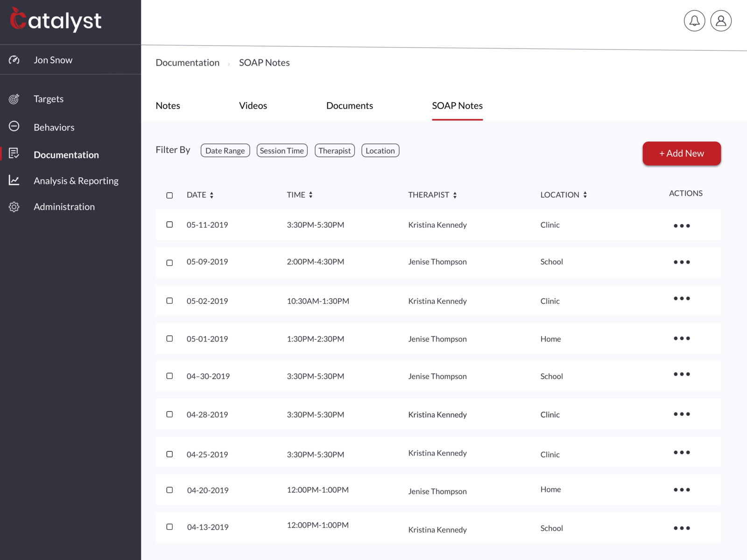This screenshot has height=560, width=747.
Task: Switch to the Videos tab
Action: [253, 105]
